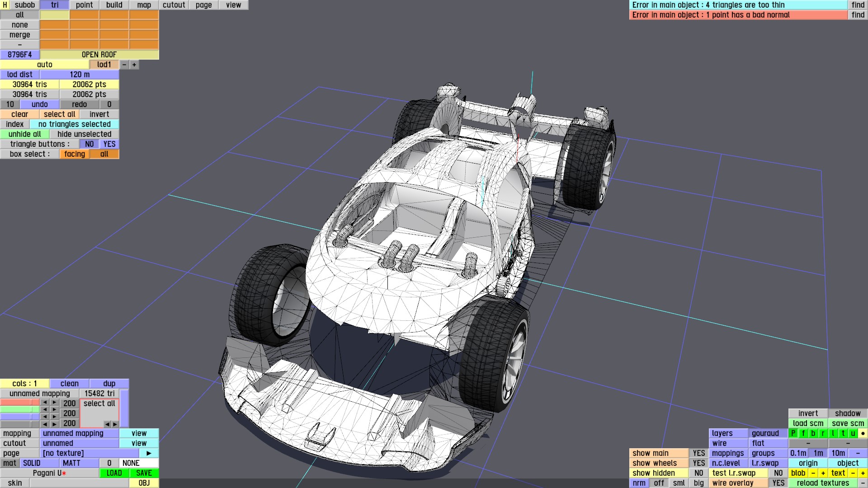
Task: Click the red channel right arrow
Action: tap(54, 403)
